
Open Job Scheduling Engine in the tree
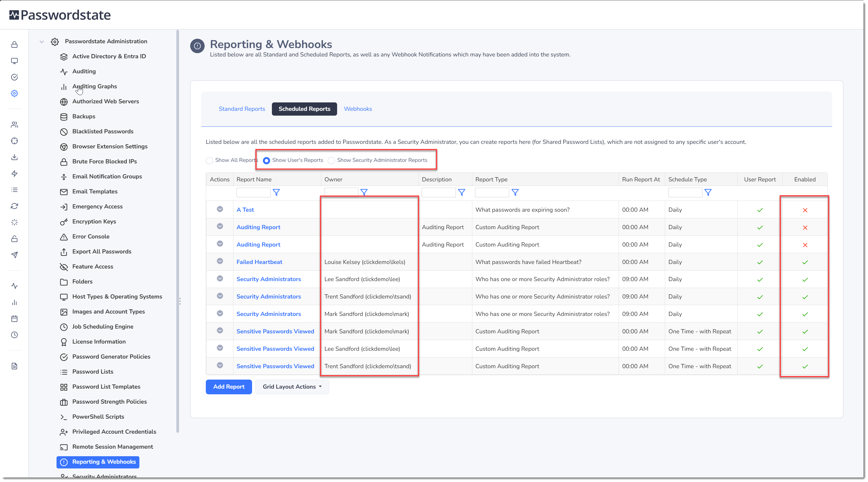point(103,327)
